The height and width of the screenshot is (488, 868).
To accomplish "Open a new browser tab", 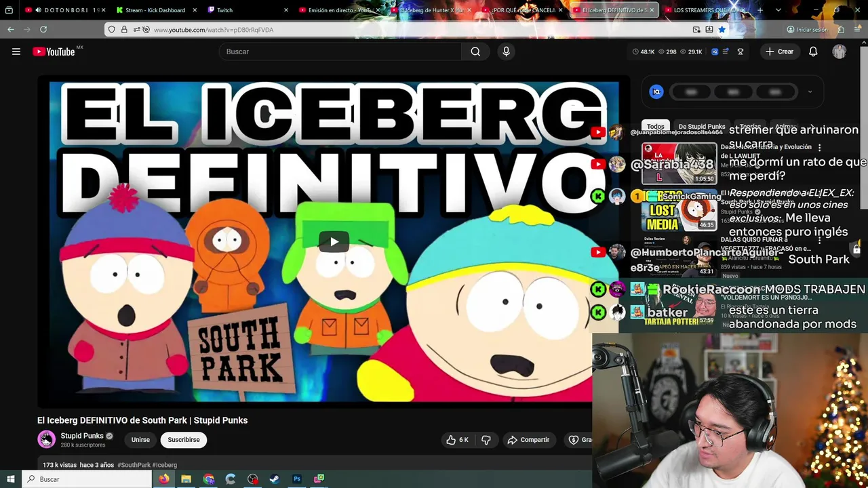I will coord(760,10).
